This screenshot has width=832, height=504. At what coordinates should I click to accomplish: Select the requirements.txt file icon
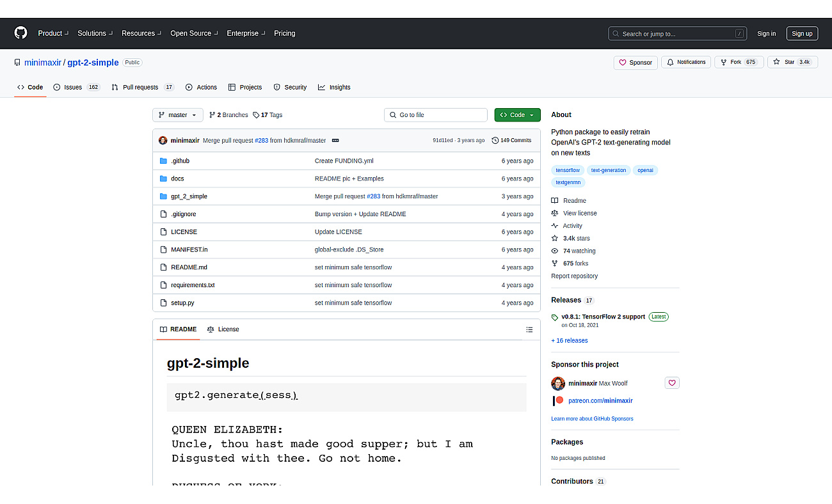(x=163, y=285)
